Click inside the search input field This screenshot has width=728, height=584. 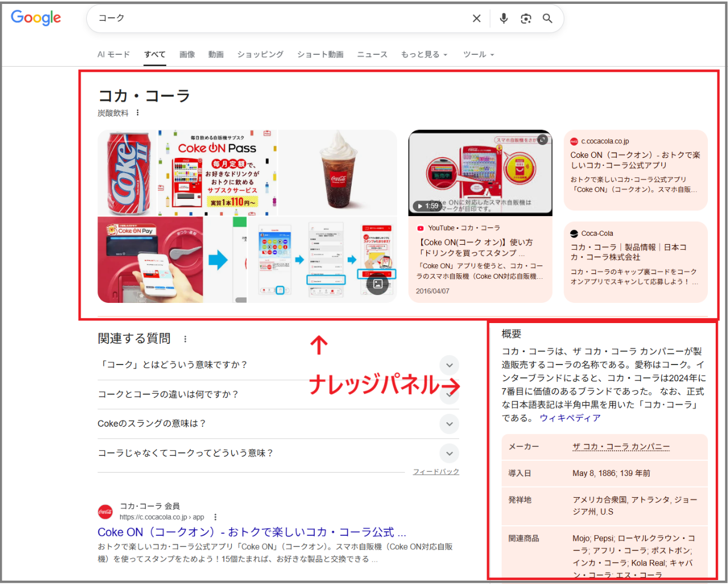280,18
